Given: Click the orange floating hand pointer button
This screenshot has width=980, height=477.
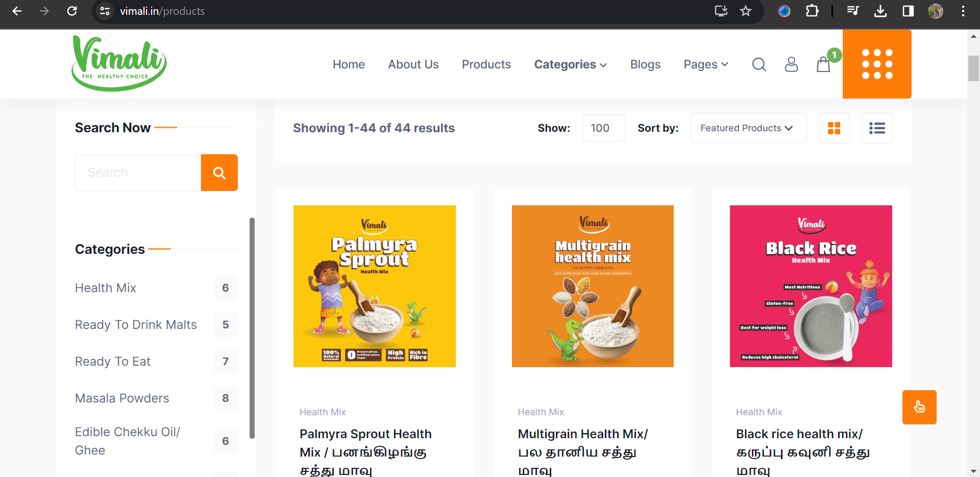Looking at the screenshot, I should [919, 407].
